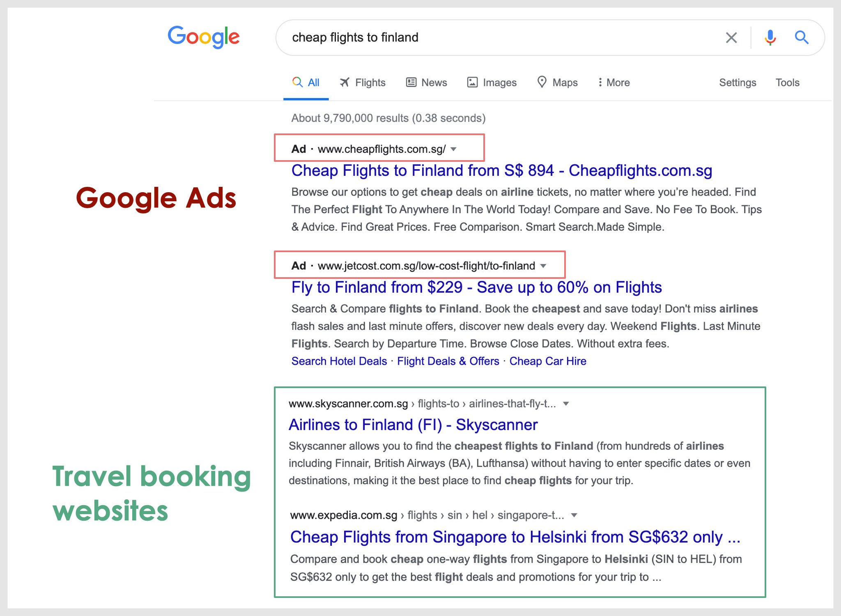Screen dimensions: 841x616
Task: Click the Google logo
Action: tap(203, 37)
